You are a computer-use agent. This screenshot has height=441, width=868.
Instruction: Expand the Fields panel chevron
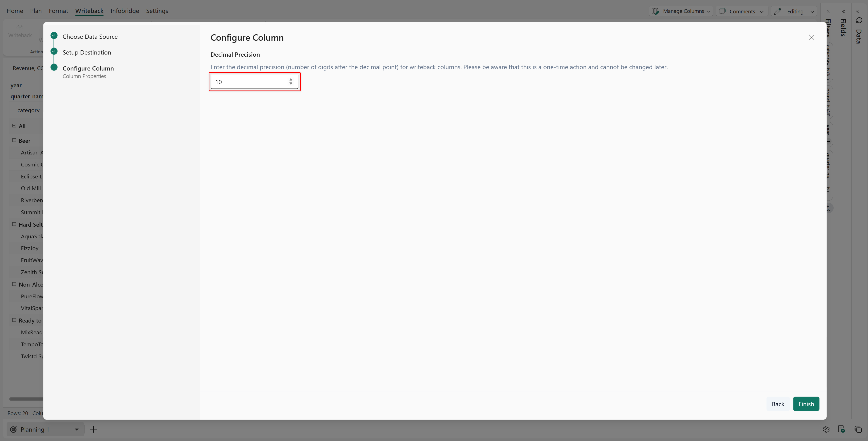843,11
